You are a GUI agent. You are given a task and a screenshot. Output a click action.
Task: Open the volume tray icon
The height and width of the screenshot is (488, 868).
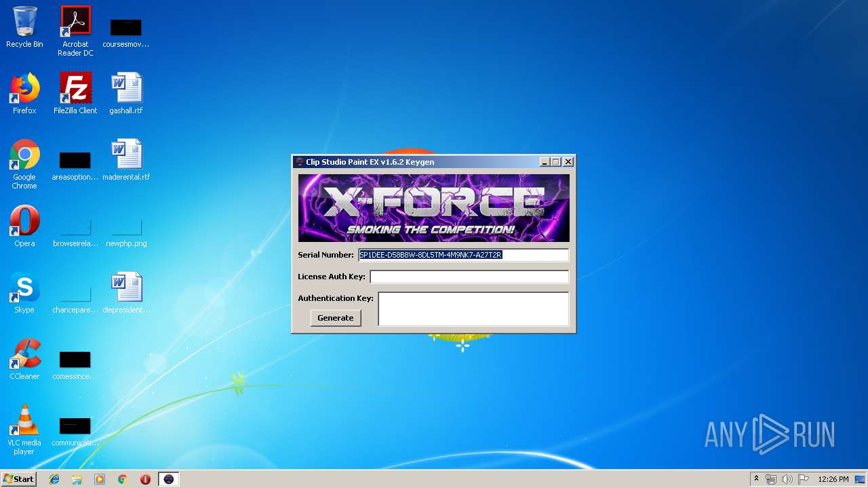[787, 479]
